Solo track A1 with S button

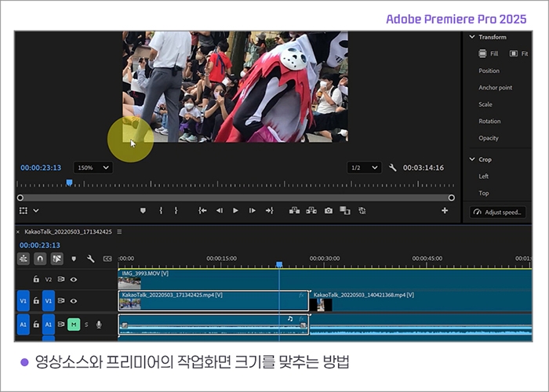tap(86, 325)
